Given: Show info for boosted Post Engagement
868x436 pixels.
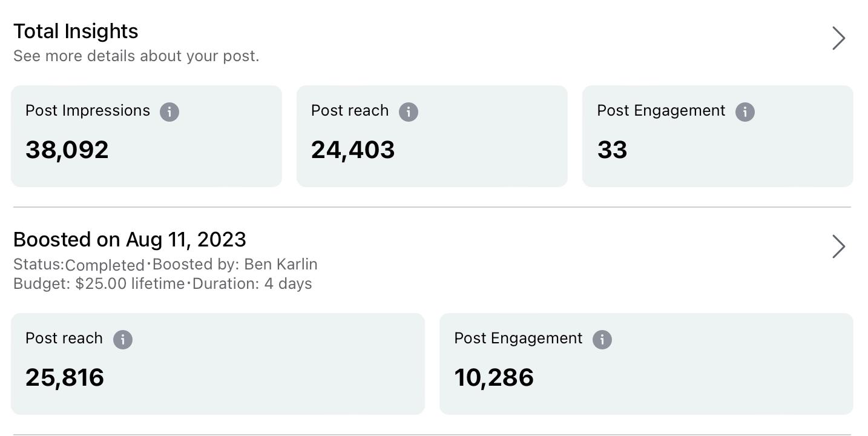Looking at the screenshot, I should 602,340.
